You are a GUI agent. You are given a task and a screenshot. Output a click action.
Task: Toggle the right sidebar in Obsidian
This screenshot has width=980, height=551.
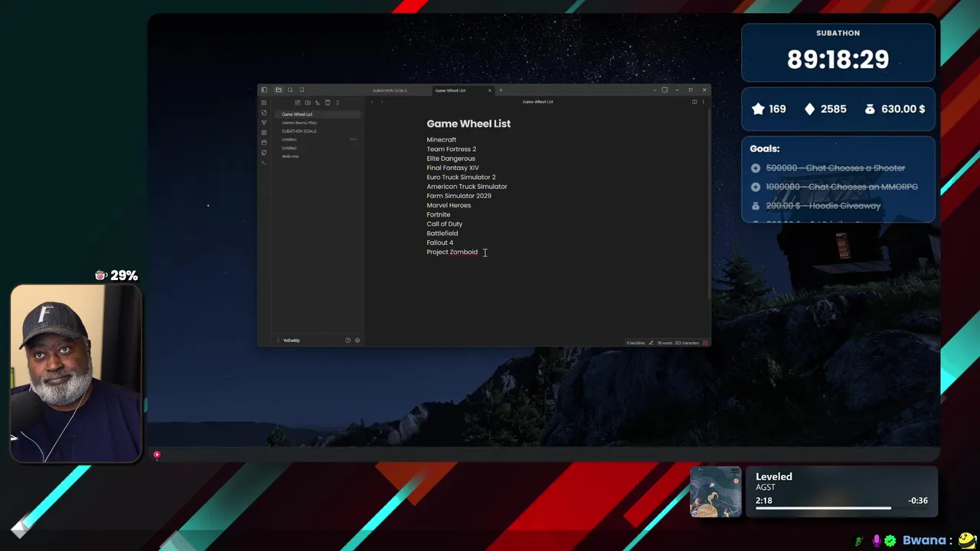[665, 90]
